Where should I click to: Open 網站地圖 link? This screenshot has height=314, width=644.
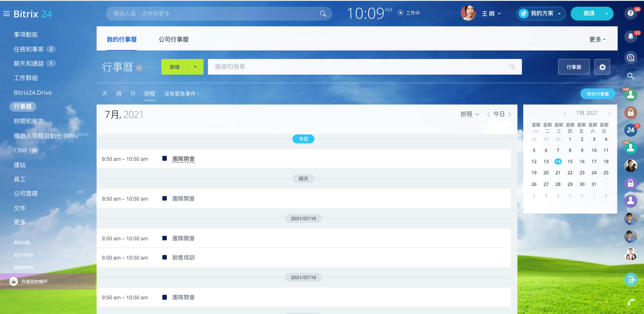[x=21, y=242]
